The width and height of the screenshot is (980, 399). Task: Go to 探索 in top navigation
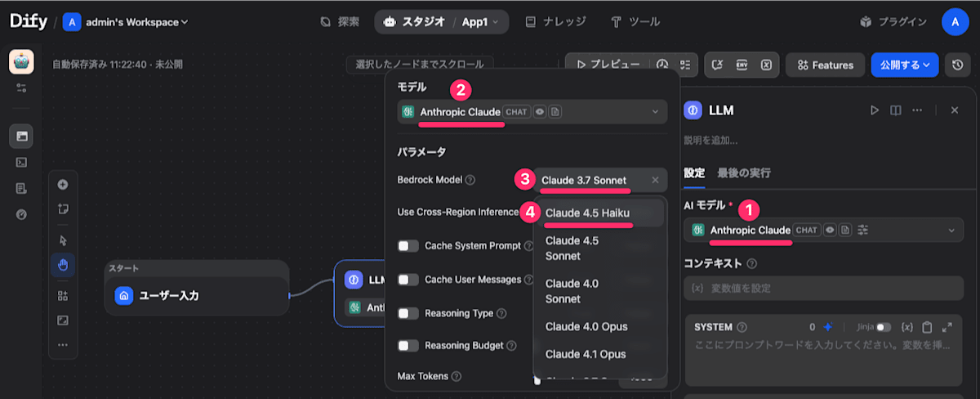(340, 22)
